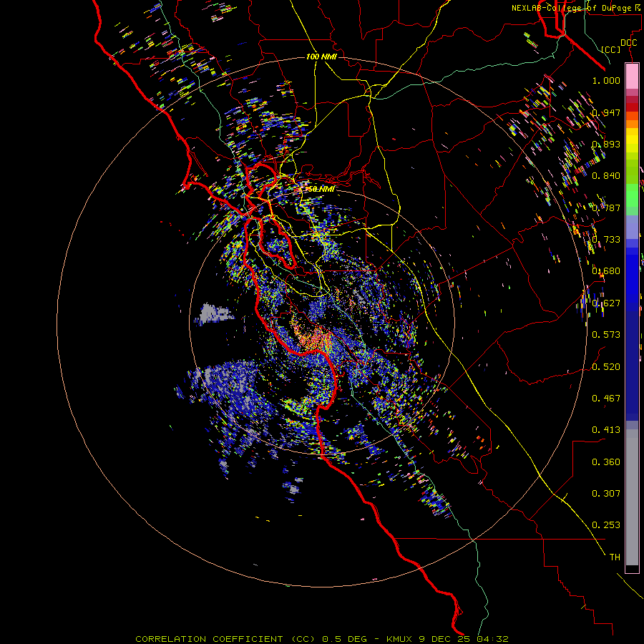Select the 0.307 scale value

tap(606, 494)
